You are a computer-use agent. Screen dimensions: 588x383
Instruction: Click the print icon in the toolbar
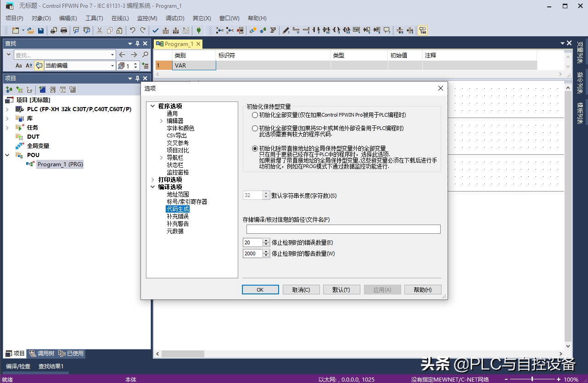pyautogui.click(x=64, y=31)
